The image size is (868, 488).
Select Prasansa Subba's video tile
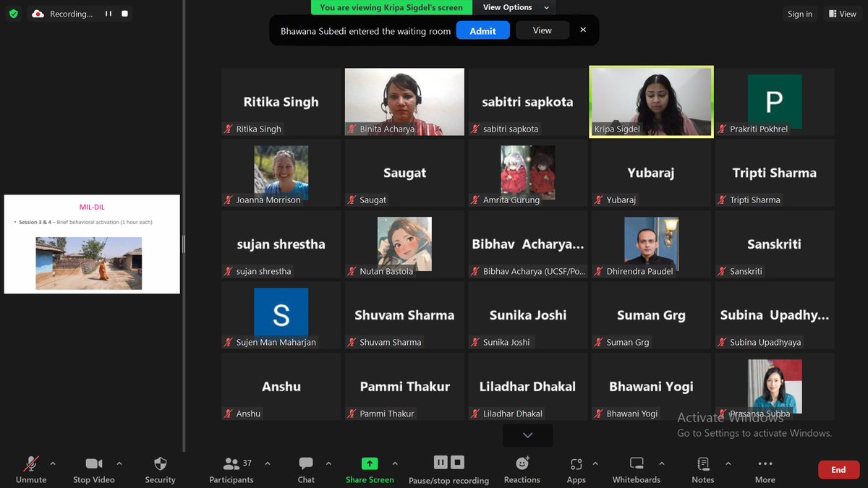tap(775, 386)
